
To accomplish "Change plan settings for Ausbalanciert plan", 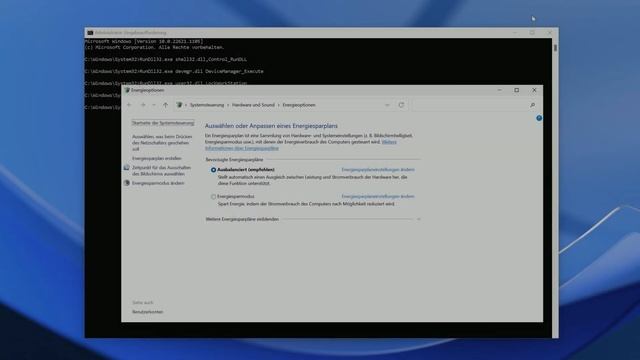I will click(378, 169).
